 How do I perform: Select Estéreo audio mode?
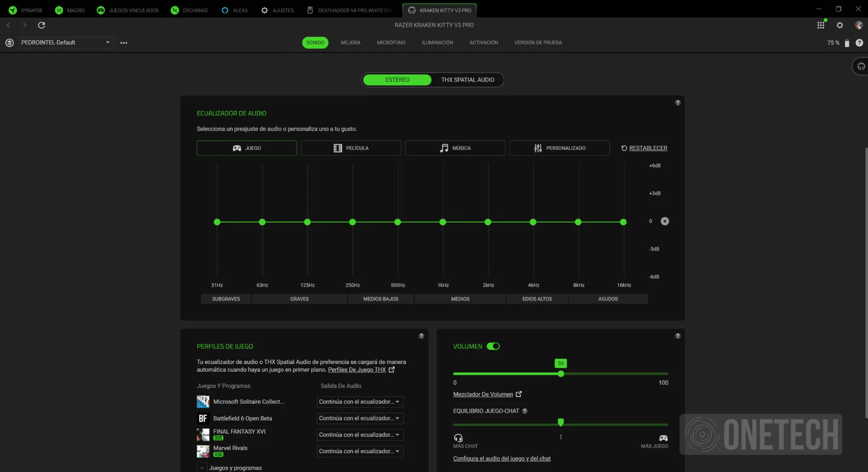click(397, 80)
